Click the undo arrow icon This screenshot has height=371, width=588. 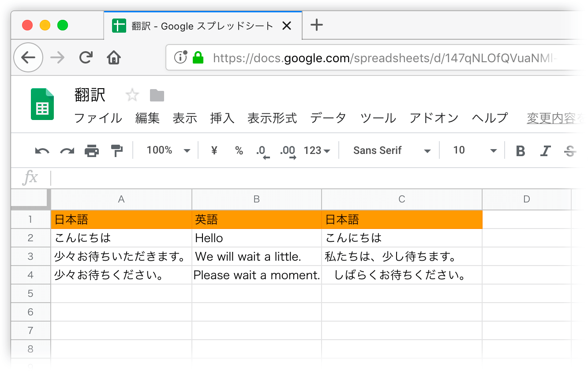coord(42,151)
